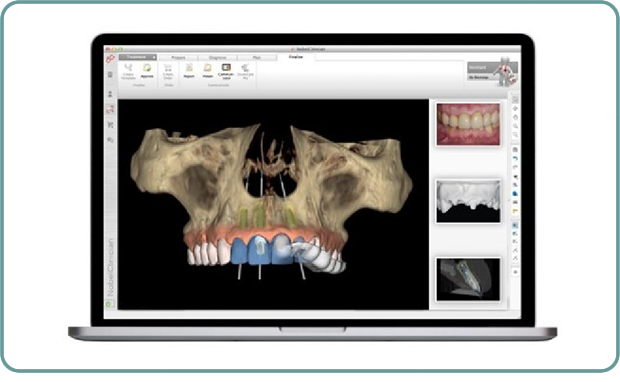The image size is (620, 382).
Task: Click the shopping cart icon in left sidebar
Action: [x=110, y=125]
